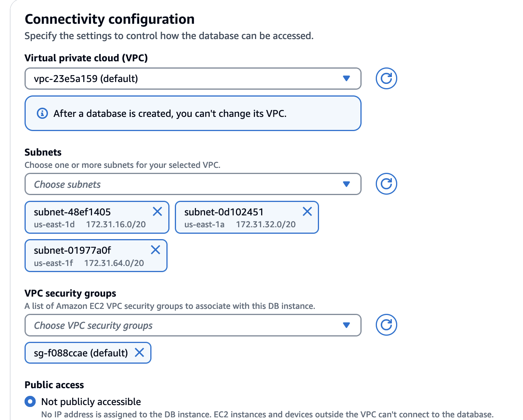
Task: Remove subnet-48ef1405 from selected subnets
Action: (157, 212)
